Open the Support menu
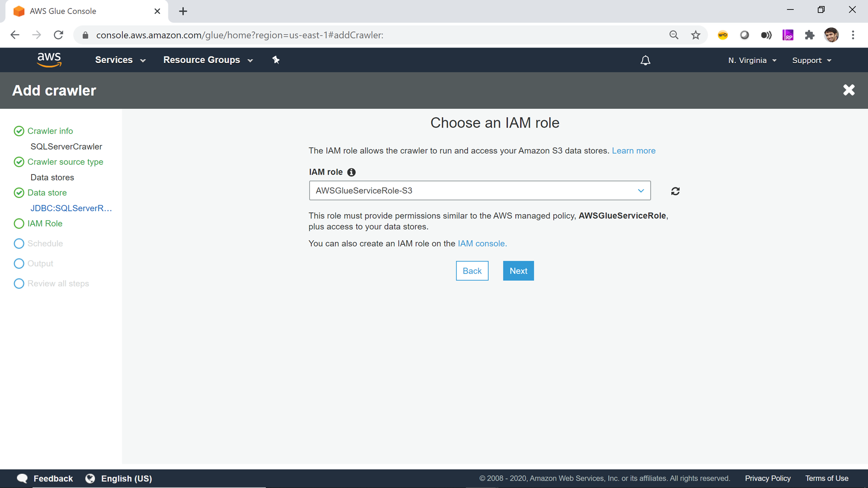868x488 pixels. [812, 60]
